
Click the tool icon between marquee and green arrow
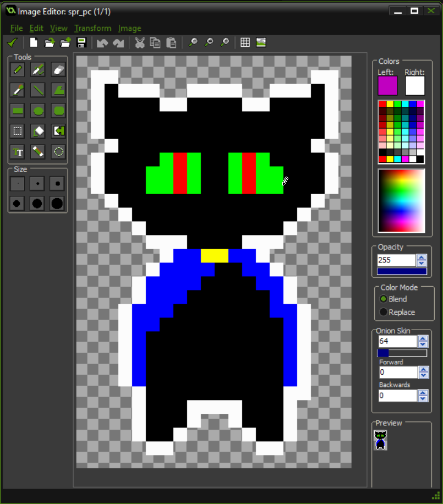pos(38,131)
